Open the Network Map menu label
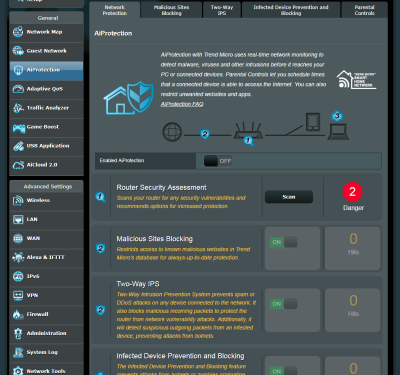Image resolution: width=400 pixels, height=375 pixels. 44,32
